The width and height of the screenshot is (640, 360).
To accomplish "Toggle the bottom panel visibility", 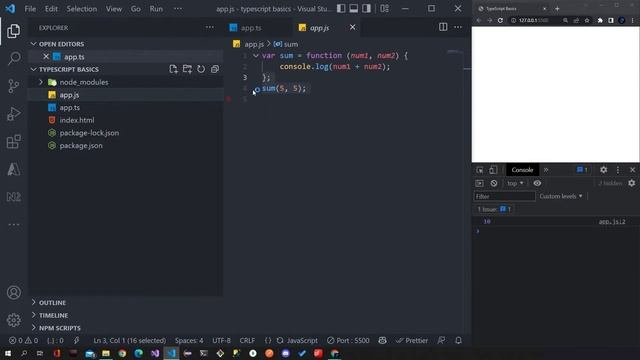I will pos(353,8).
